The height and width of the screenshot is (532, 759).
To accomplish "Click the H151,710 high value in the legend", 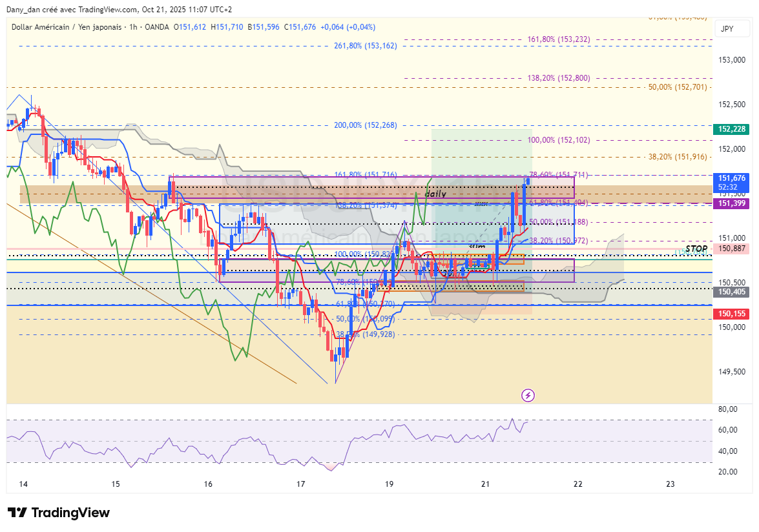I will (x=227, y=27).
